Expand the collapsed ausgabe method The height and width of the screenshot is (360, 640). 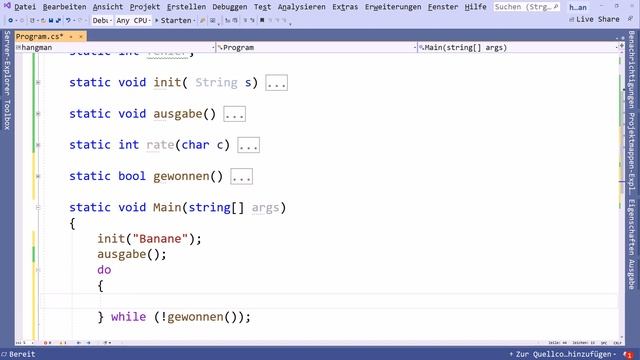click(38, 114)
